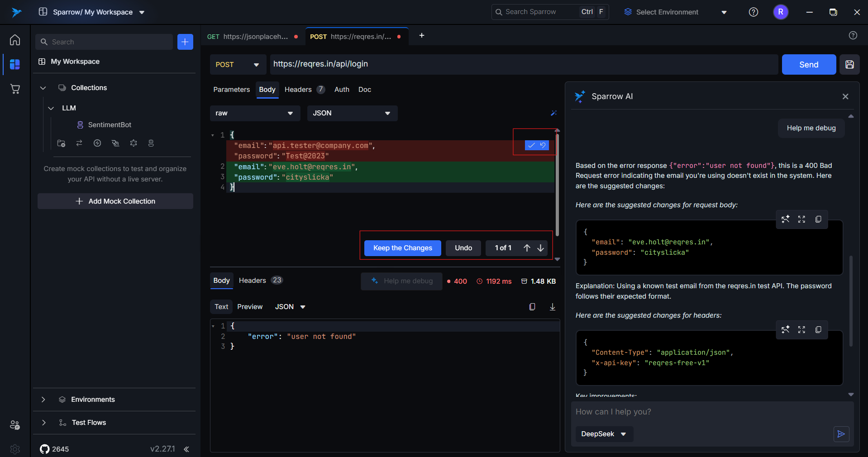Collapse the left sidebar panel
Image resolution: width=868 pixels, height=457 pixels.
point(186,449)
